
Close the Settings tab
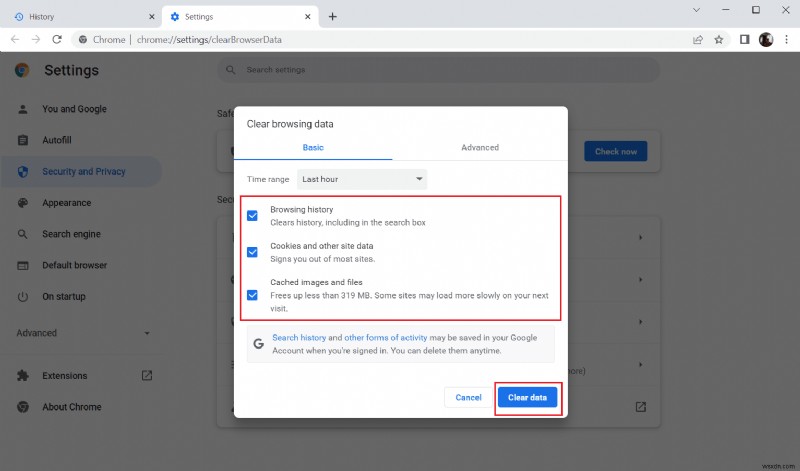[x=308, y=16]
